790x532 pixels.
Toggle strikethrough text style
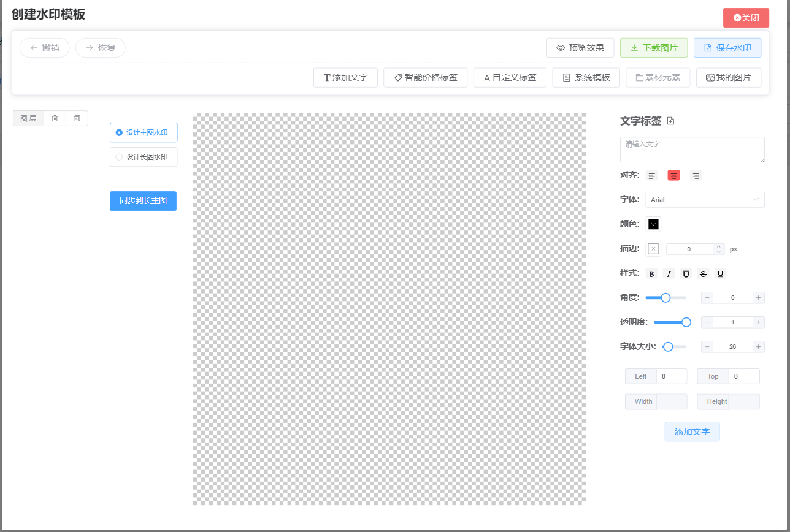(703, 274)
